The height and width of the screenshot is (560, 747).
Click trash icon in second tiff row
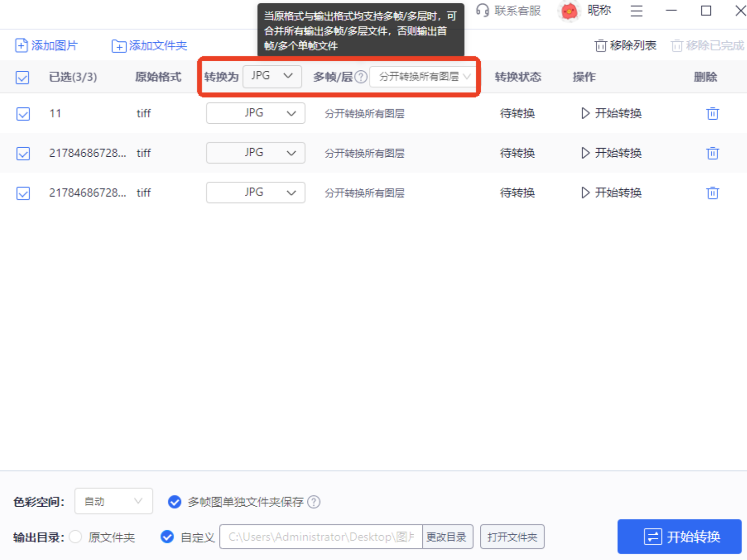pos(713,153)
